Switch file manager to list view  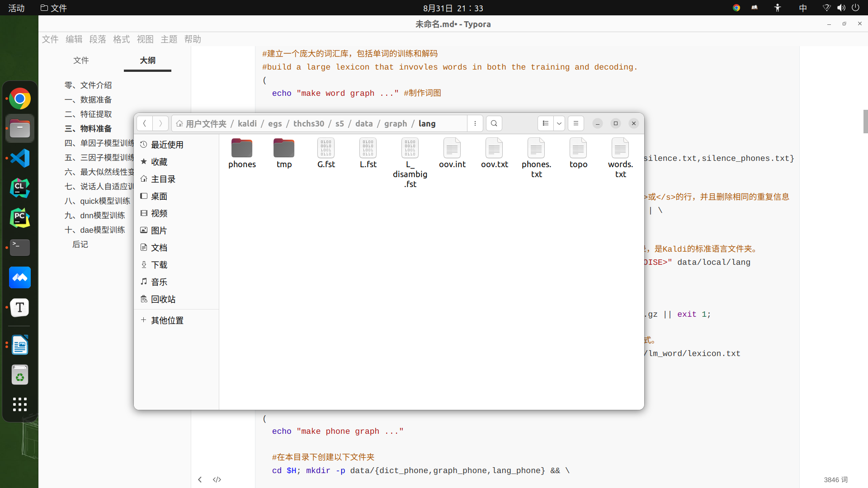(546, 123)
